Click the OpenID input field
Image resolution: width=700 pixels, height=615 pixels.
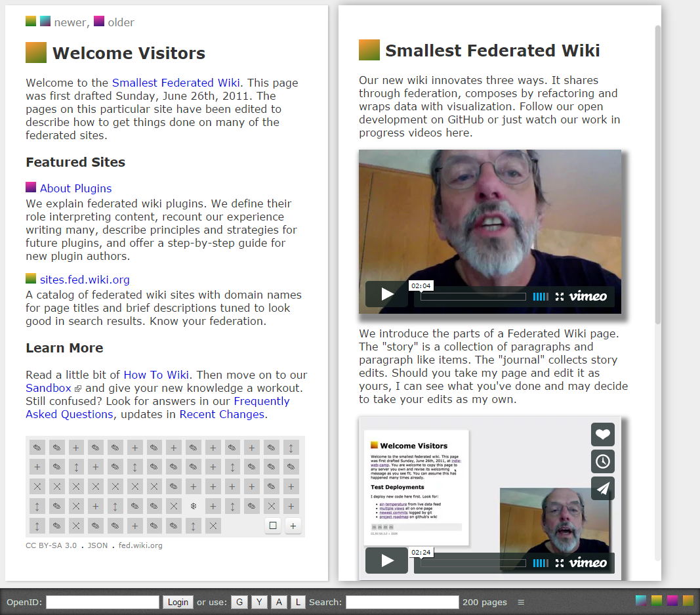coord(103,602)
